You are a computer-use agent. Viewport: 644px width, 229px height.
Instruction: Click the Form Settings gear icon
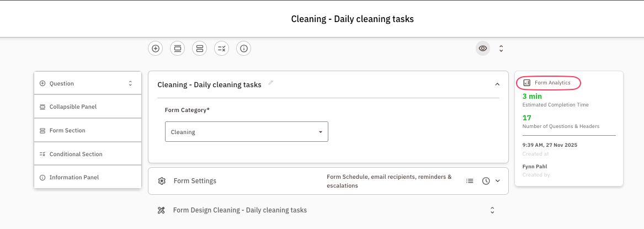tap(162, 181)
